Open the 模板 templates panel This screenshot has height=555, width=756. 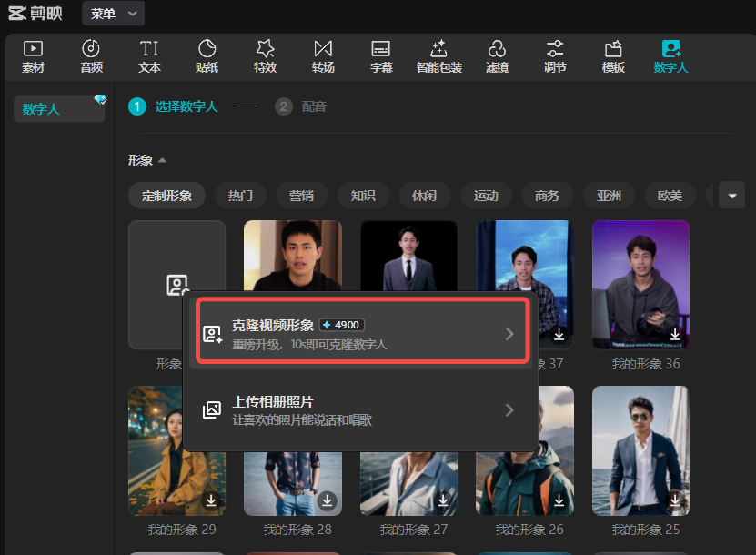click(613, 57)
